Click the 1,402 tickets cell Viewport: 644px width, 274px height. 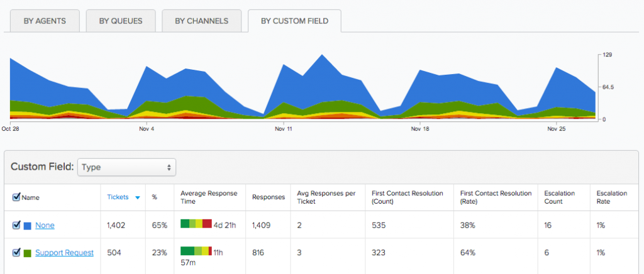(116, 225)
